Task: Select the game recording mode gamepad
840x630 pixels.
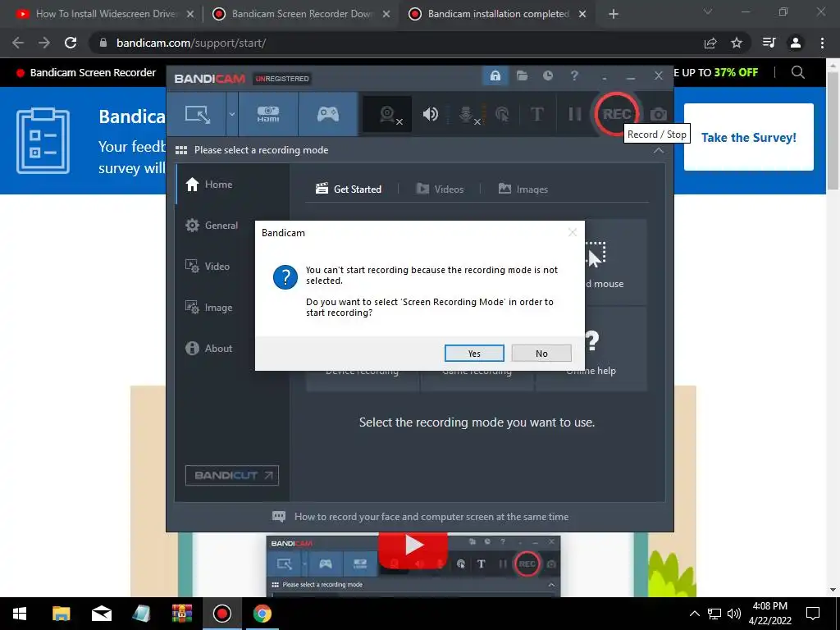Action: tap(328, 114)
